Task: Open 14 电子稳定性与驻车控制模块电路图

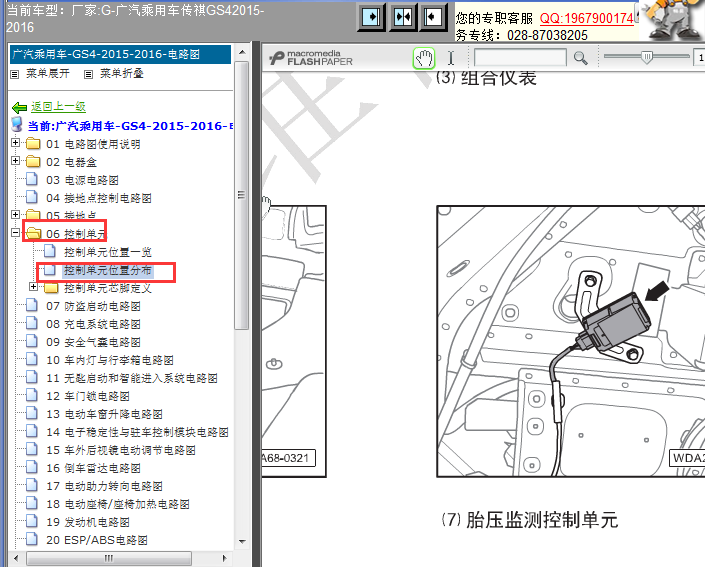Action: coord(138,432)
